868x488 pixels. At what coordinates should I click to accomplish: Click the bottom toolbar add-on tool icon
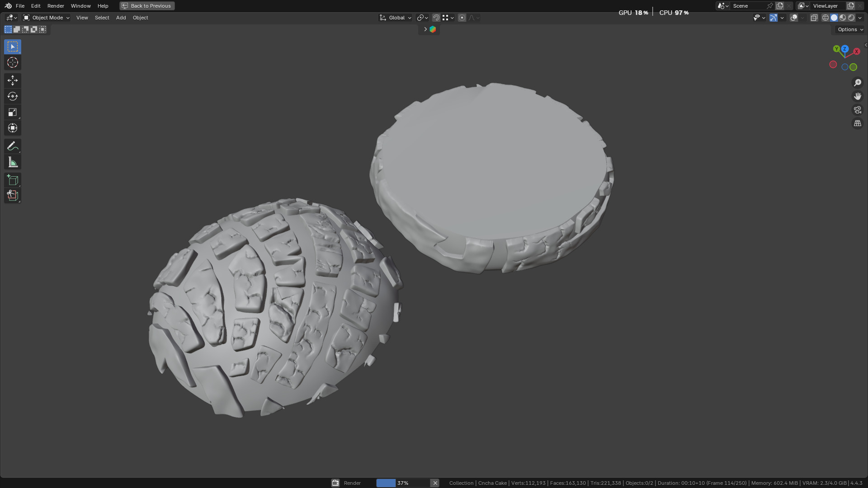pos(12,196)
